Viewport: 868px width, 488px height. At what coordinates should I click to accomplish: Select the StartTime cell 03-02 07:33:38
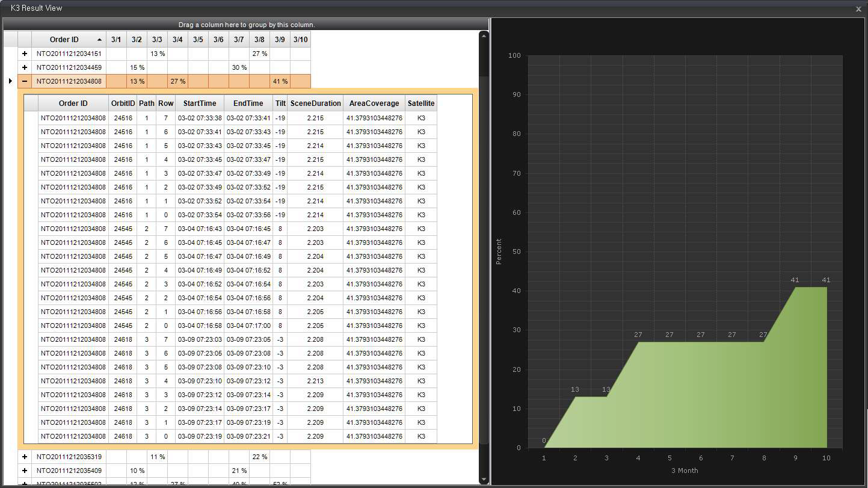200,118
